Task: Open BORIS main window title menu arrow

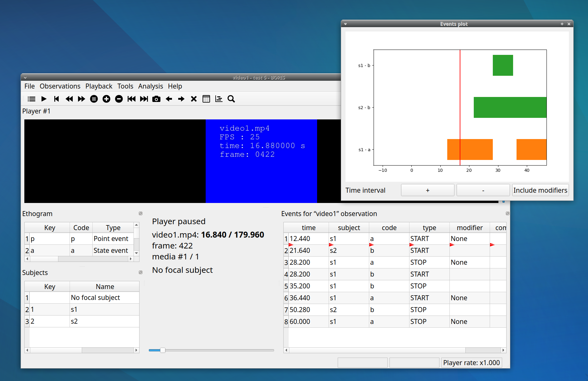Action: pyautogui.click(x=25, y=78)
